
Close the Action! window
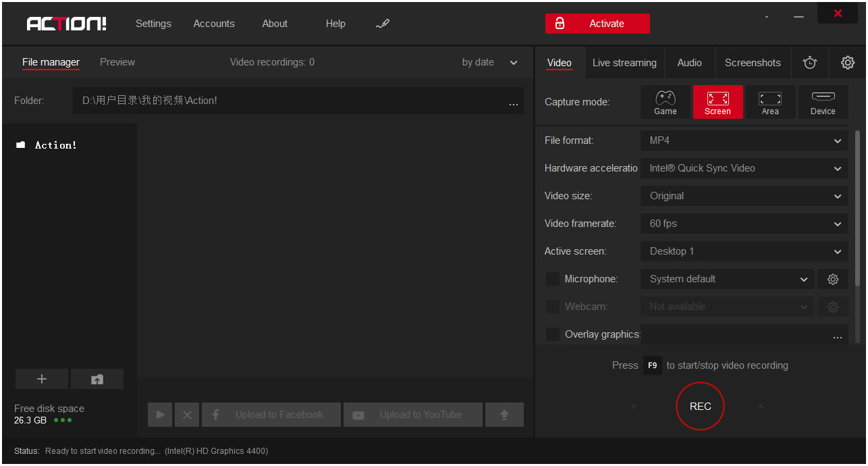838,14
